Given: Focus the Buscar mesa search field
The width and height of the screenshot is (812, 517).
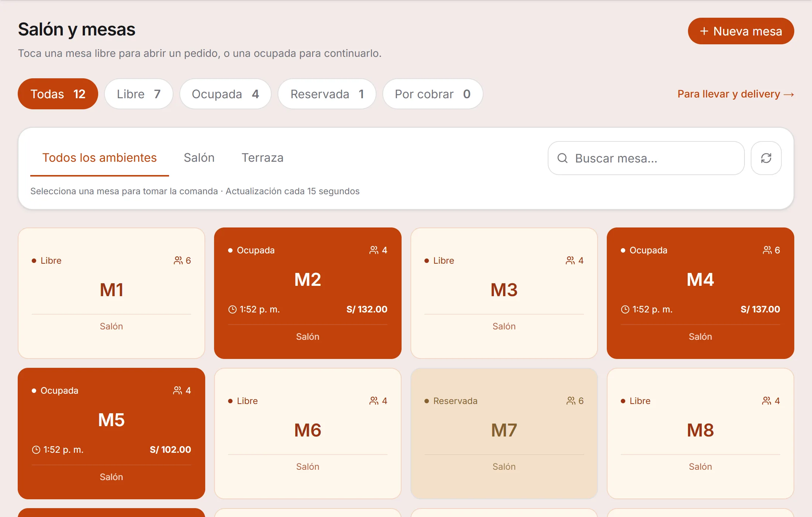Looking at the screenshot, I should click(x=646, y=158).
